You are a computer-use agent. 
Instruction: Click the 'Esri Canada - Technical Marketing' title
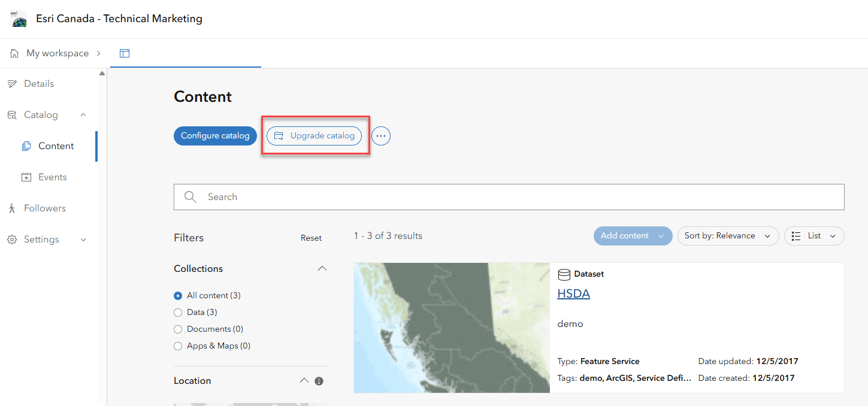(119, 19)
